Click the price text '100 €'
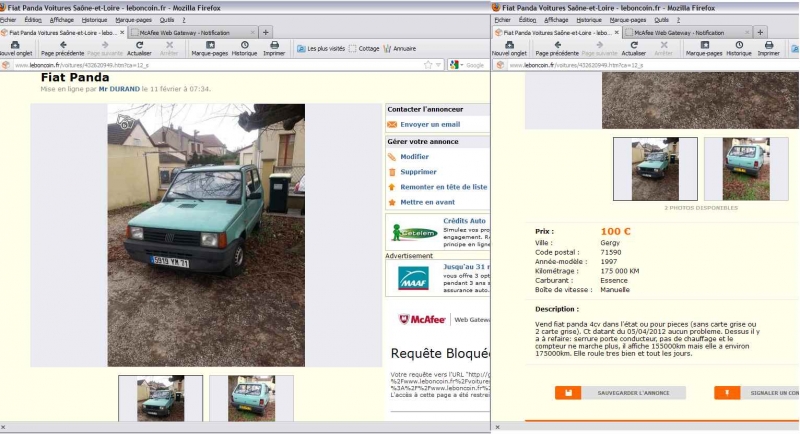800x434 pixels. [615, 231]
